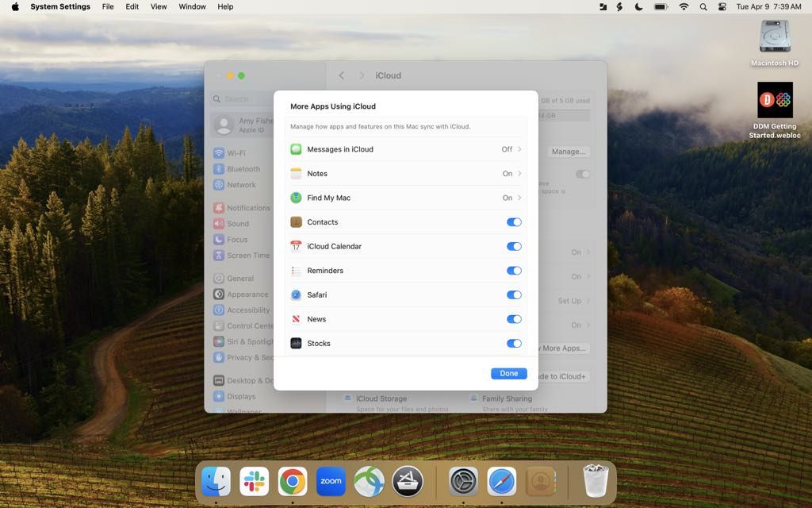This screenshot has height=508, width=812.
Task: Open Zoom from the dock
Action: point(331,481)
